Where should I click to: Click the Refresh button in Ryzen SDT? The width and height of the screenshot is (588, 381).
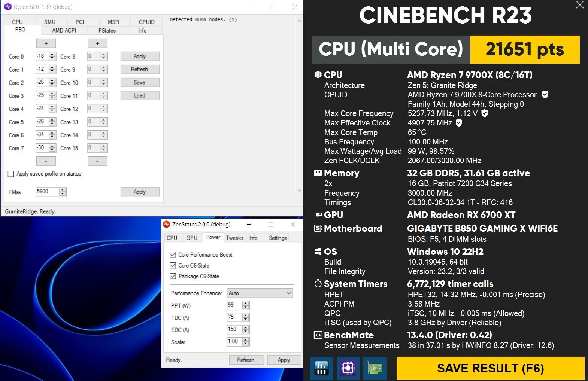point(140,69)
